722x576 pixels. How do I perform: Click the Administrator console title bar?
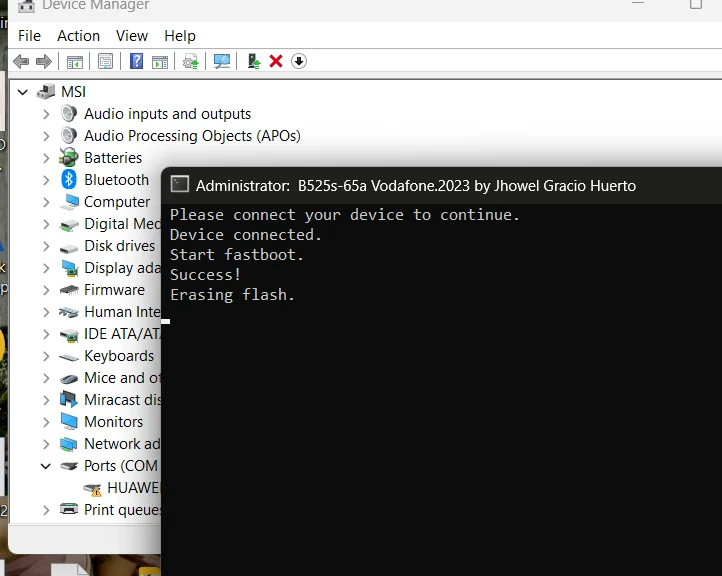click(x=442, y=186)
